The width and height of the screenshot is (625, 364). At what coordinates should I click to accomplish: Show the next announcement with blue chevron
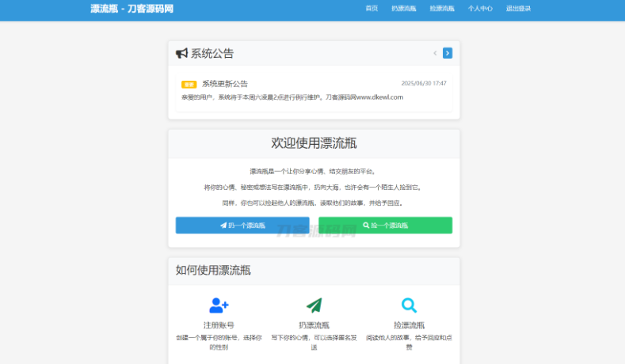pos(448,53)
